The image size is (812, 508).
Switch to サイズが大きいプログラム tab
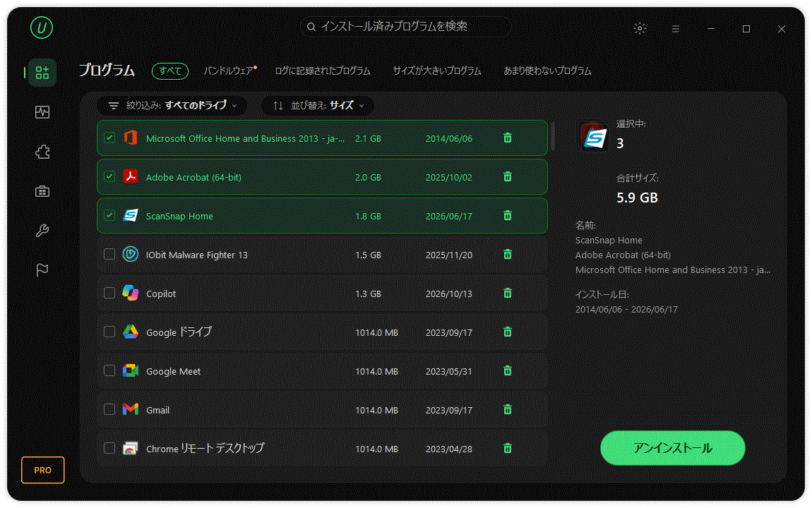(x=437, y=71)
